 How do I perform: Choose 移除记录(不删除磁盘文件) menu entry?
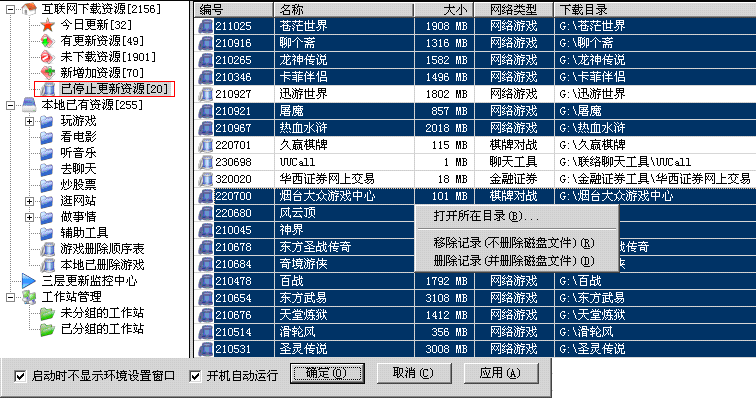(x=516, y=243)
